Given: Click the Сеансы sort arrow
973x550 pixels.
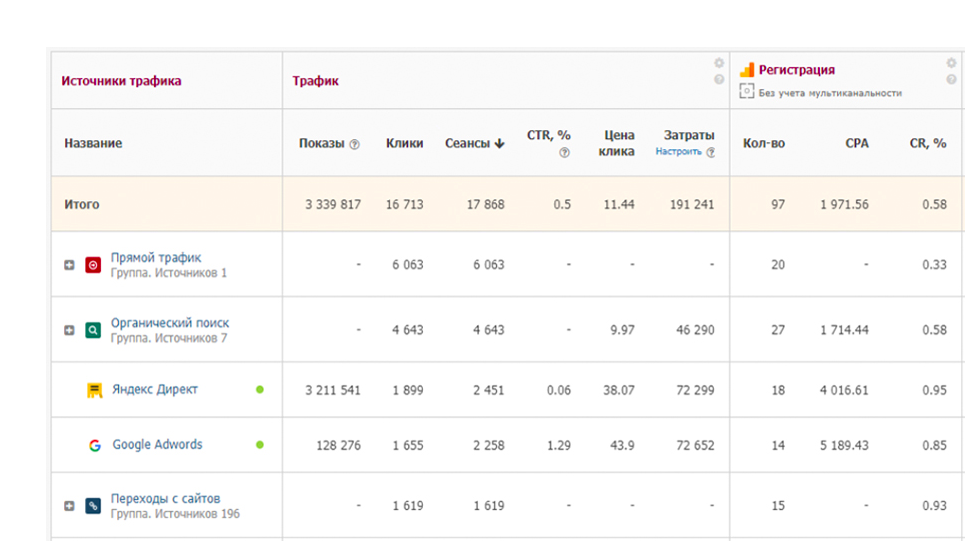Looking at the screenshot, I should [500, 144].
